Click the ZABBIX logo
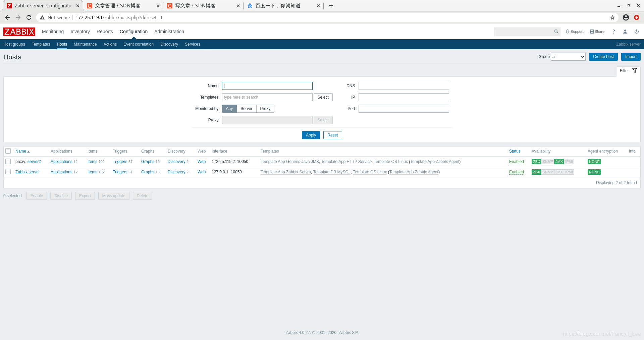 (19, 32)
